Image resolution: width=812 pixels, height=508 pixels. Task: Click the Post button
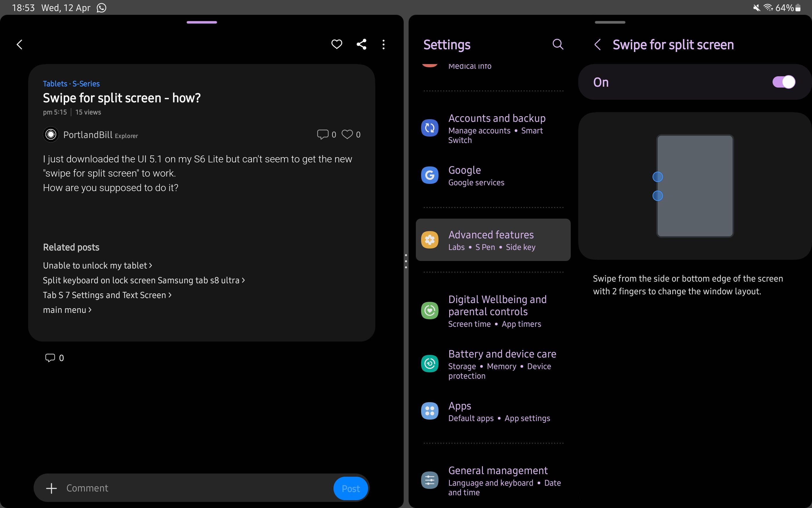350,488
